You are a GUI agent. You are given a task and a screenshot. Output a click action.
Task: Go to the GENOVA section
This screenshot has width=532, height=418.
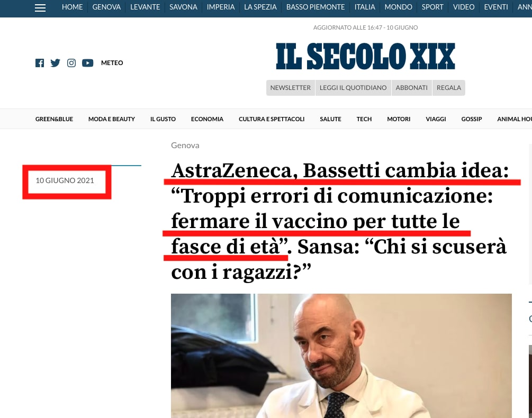pyautogui.click(x=106, y=7)
